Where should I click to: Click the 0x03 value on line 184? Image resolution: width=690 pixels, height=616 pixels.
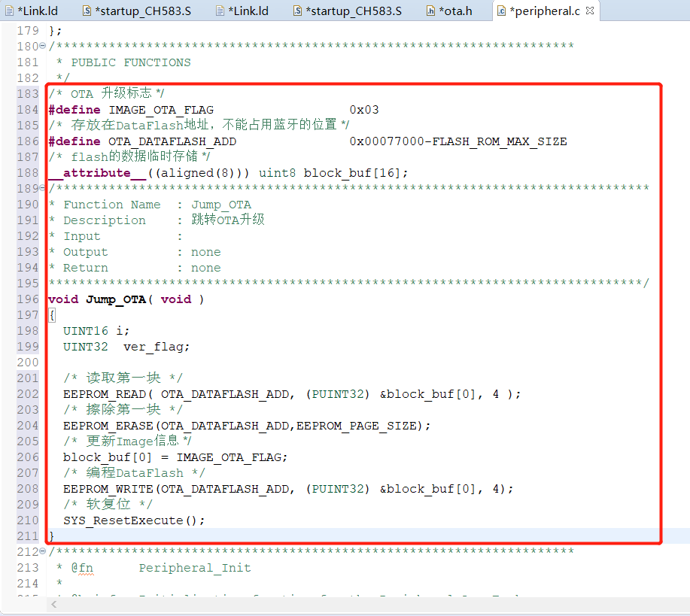tap(364, 110)
